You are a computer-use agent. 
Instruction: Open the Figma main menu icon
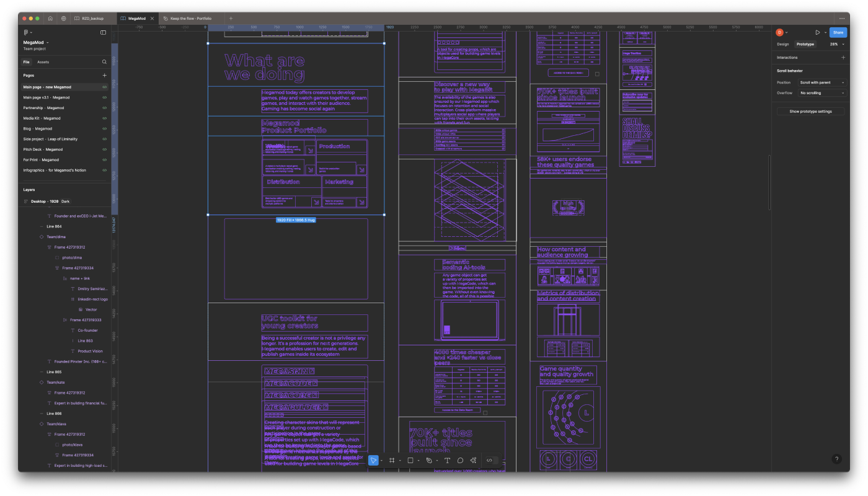27,32
